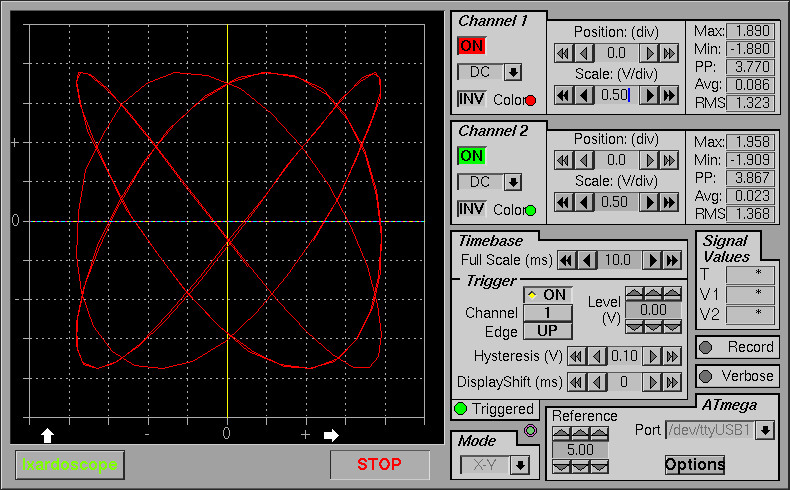
Task: Increase Hysteresis with single right arrow
Action: [652, 357]
